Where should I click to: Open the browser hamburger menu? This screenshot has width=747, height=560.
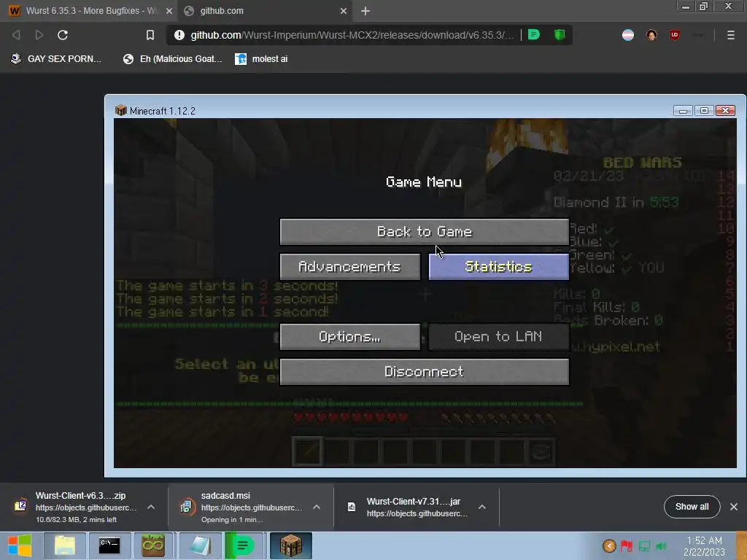tap(730, 35)
